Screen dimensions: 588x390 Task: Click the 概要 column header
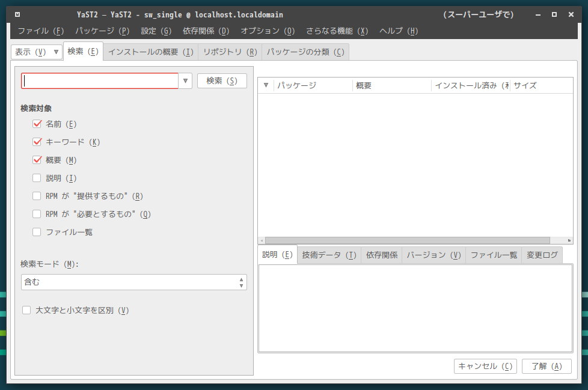pos(392,85)
